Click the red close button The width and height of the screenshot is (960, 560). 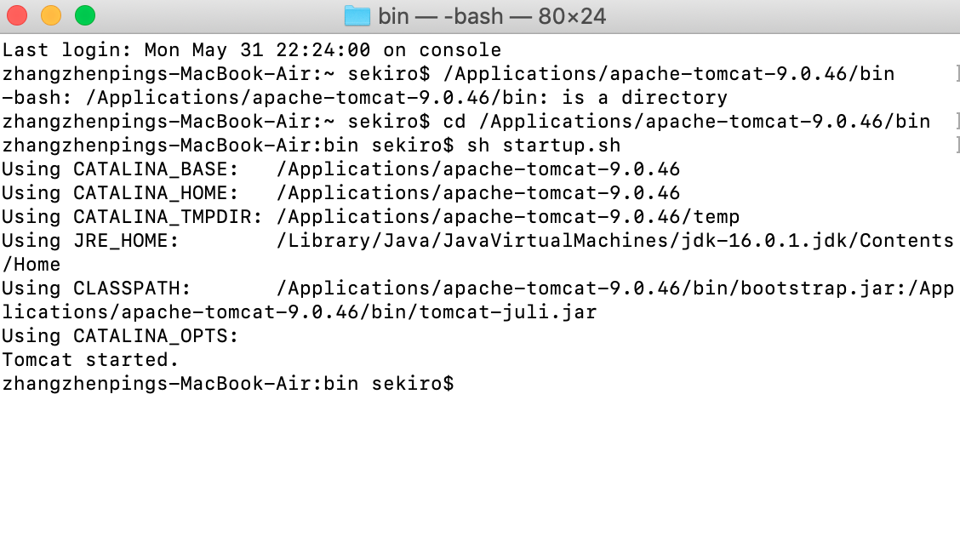click(18, 15)
